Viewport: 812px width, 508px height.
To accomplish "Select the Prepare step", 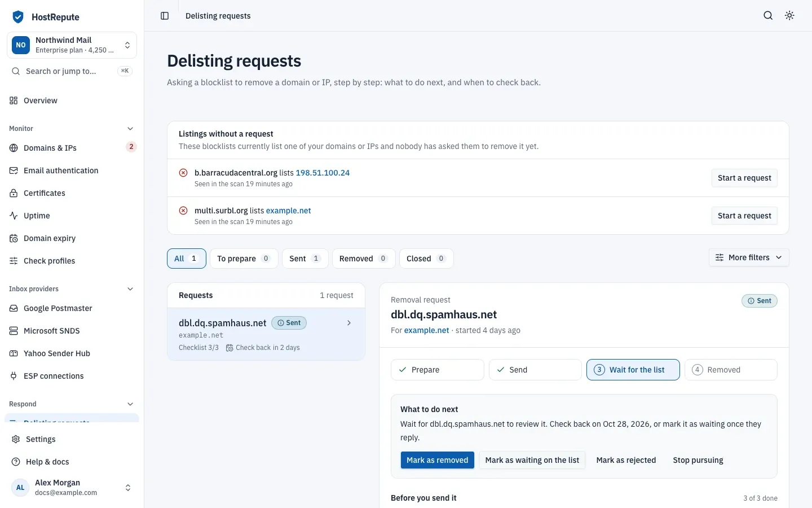I will [x=438, y=370].
